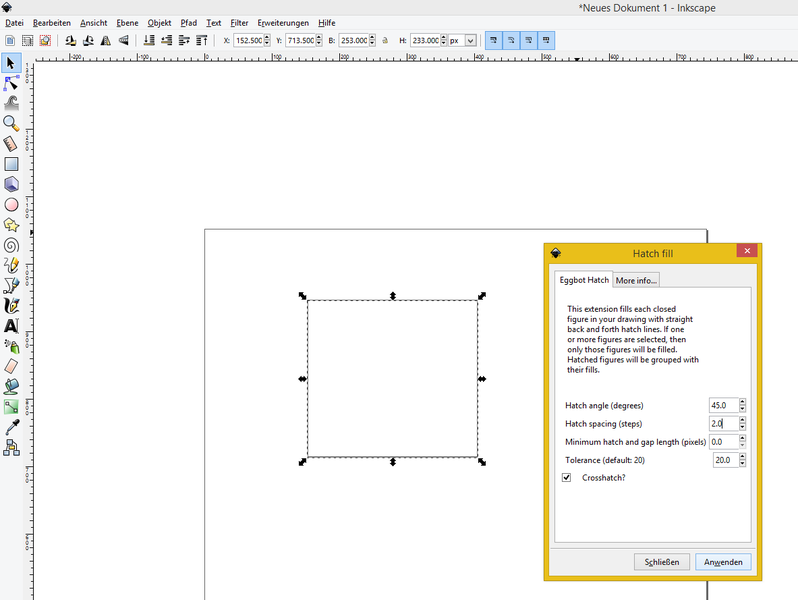The image size is (798, 600).
Task: Select the Spiral tool
Action: [11, 245]
